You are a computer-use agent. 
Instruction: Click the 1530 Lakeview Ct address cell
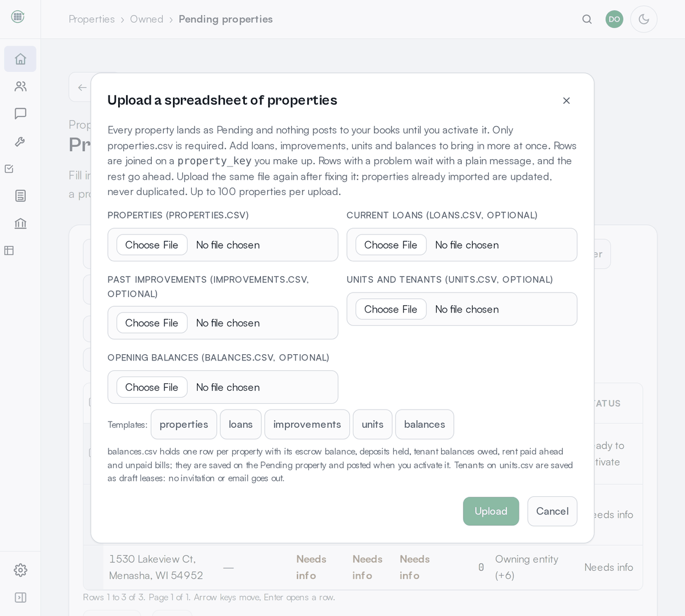tap(156, 567)
